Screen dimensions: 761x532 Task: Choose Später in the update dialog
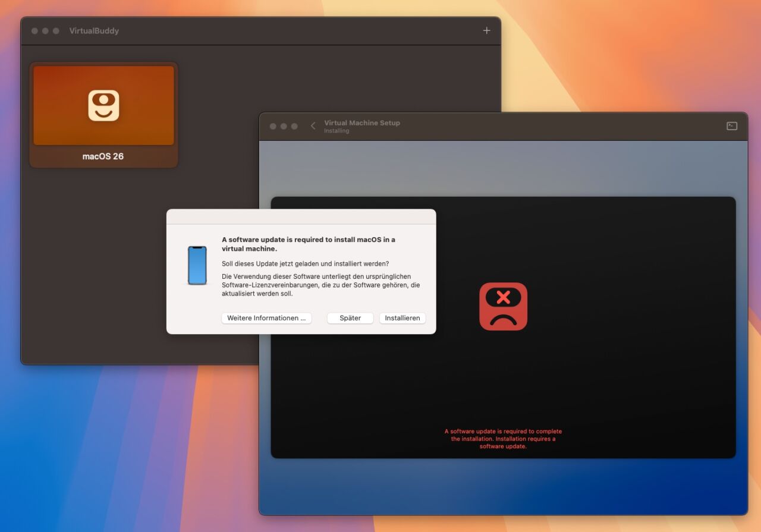[x=350, y=318]
